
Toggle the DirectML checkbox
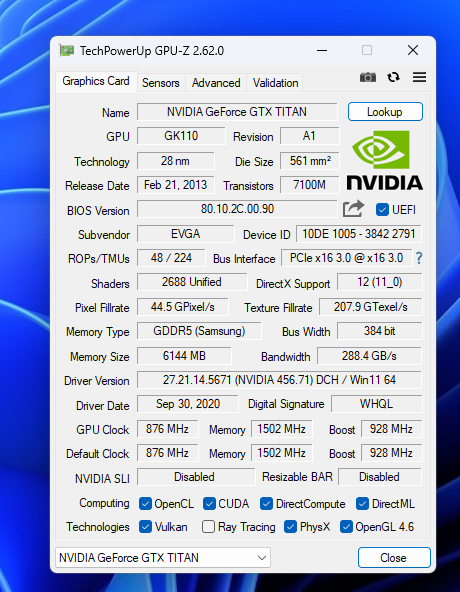coord(362,504)
